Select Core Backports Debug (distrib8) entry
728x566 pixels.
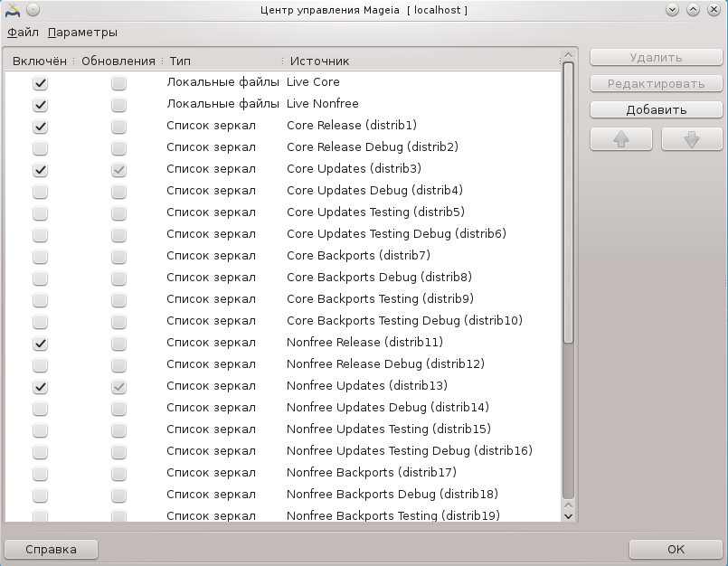pos(283,278)
